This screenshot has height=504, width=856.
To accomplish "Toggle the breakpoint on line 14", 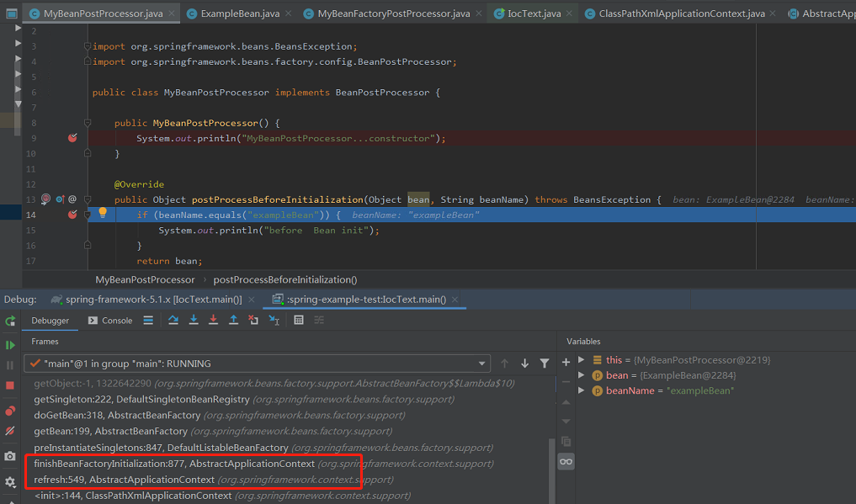I will tap(72, 215).
